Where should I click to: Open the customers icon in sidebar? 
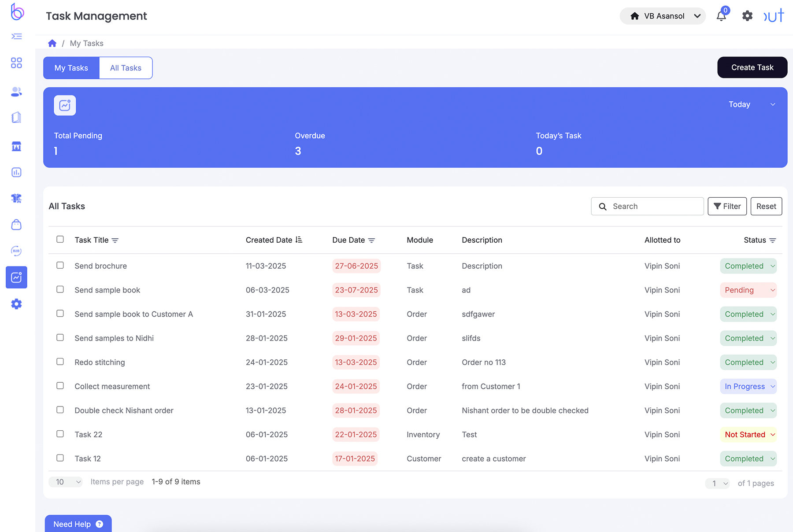(16, 92)
